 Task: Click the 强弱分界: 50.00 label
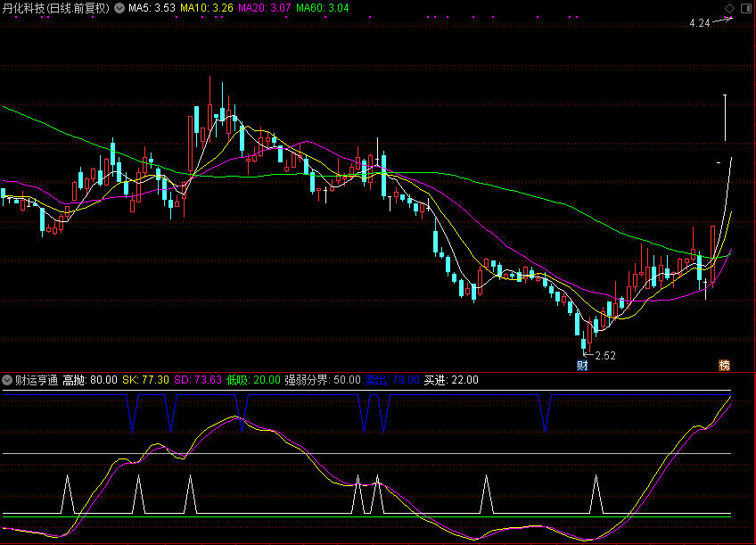point(323,380)
